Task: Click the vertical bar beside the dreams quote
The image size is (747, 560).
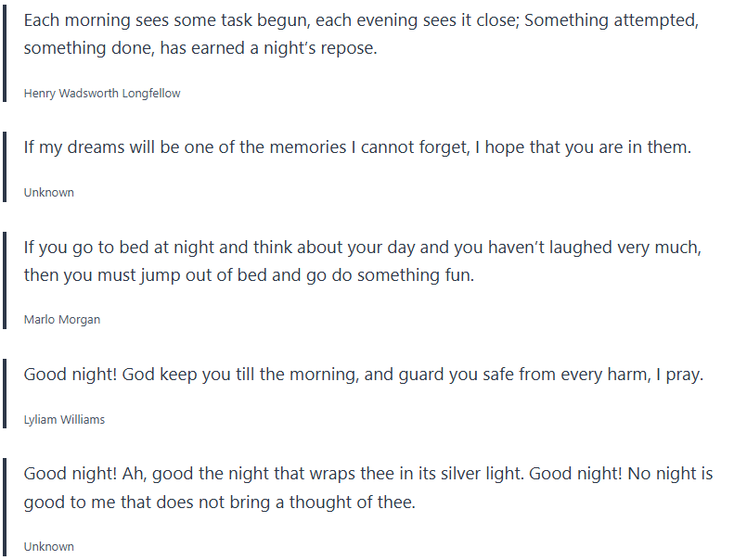Action: tap(5, 167)
